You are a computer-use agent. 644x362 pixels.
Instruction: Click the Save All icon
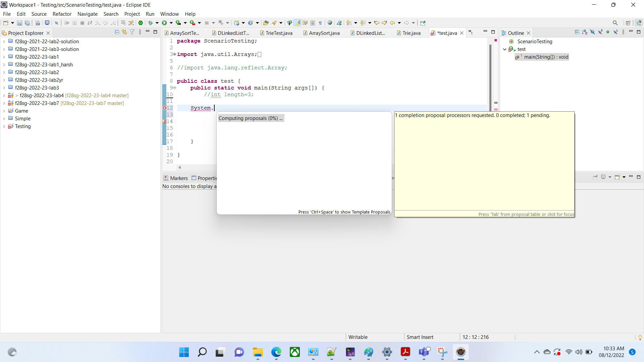28,23
